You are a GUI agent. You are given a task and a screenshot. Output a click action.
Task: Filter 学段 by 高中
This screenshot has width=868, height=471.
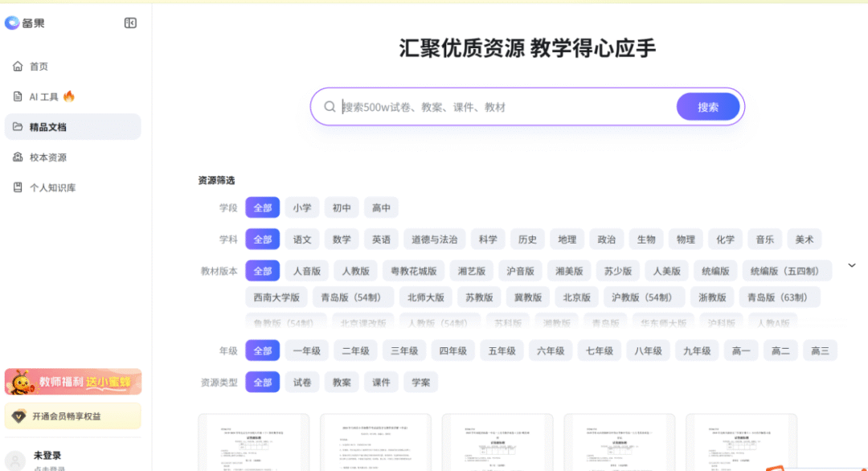click(x=382, y=207)
